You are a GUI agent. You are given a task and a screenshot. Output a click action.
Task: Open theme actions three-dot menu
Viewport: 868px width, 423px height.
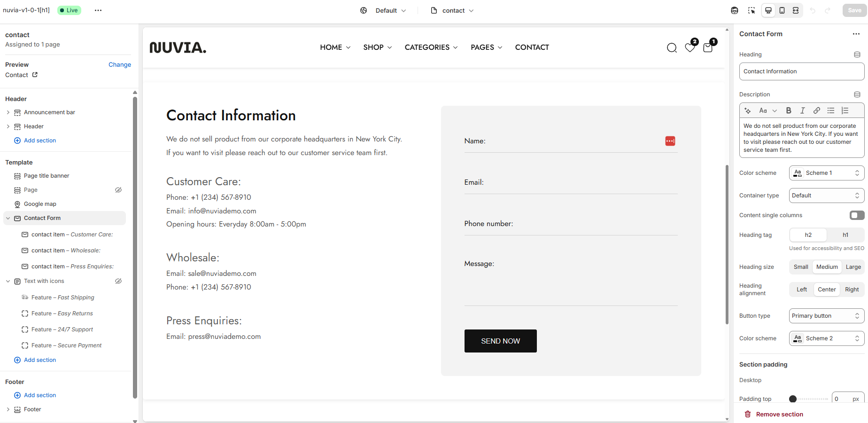click(x=98, y=10)
